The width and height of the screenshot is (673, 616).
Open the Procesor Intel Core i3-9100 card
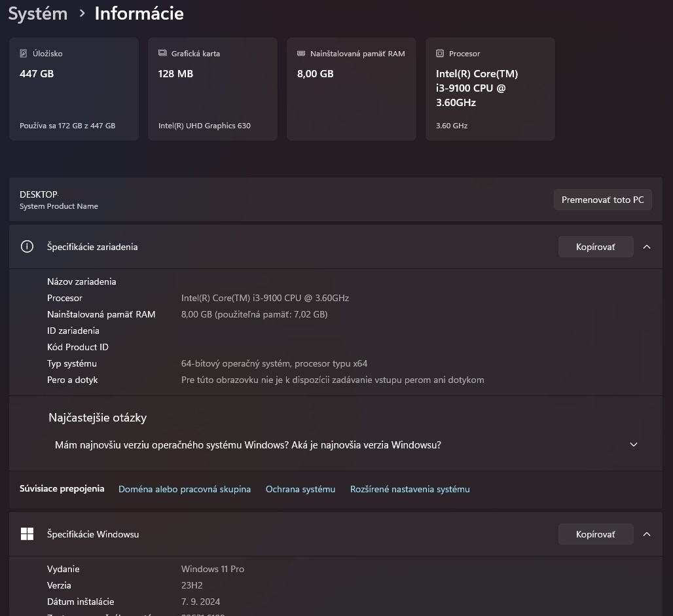point(490,89)
